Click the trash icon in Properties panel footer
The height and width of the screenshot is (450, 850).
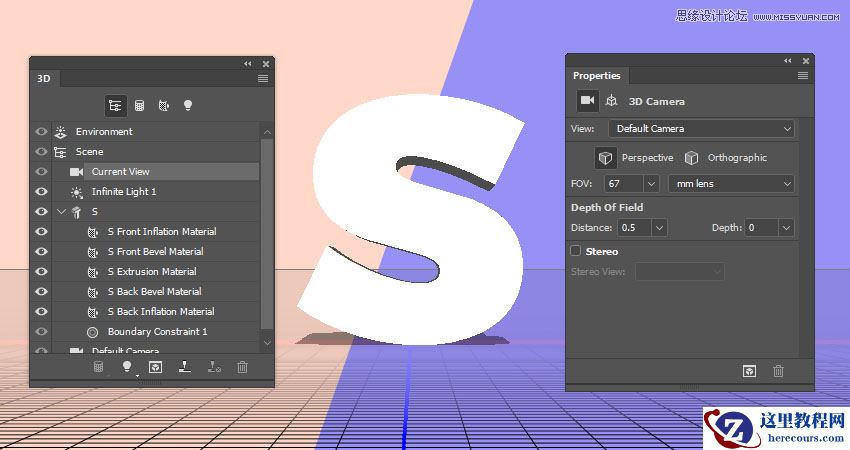(778, 371)
